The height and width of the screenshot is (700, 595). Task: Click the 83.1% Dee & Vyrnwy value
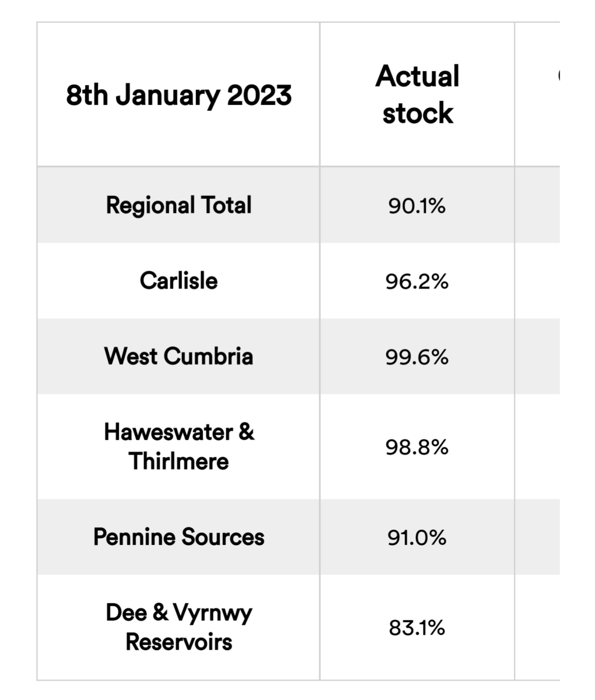pos(417,628)
